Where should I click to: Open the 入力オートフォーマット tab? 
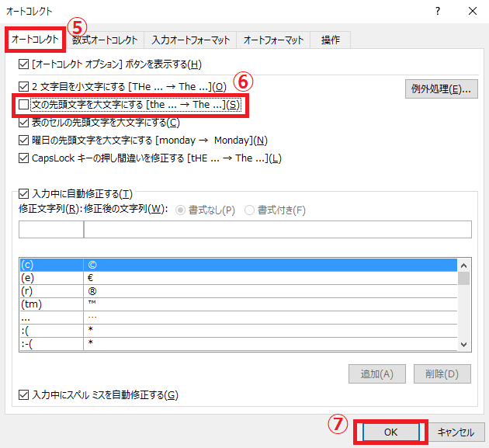190,40
